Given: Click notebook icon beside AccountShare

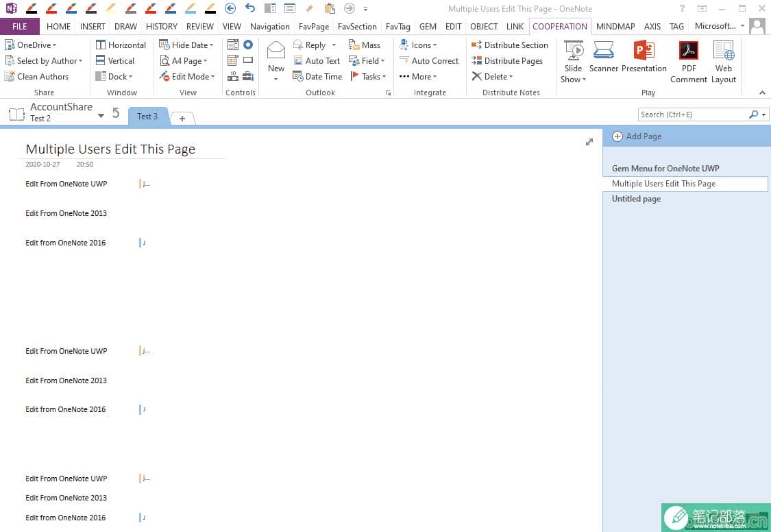Looking at the screenshot, I should (x=16, y=114).
